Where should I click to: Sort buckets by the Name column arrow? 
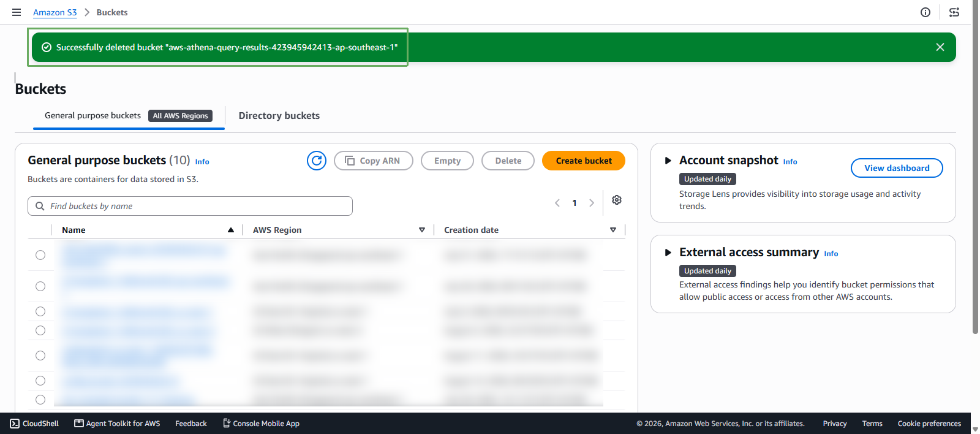(x=231, y=230)
